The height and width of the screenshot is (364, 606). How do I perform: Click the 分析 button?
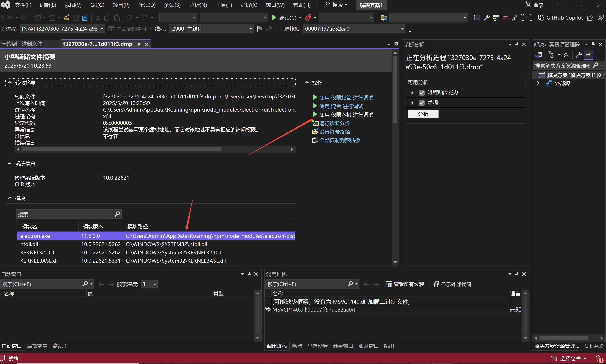pyautogui.click(x=423, y=114)
